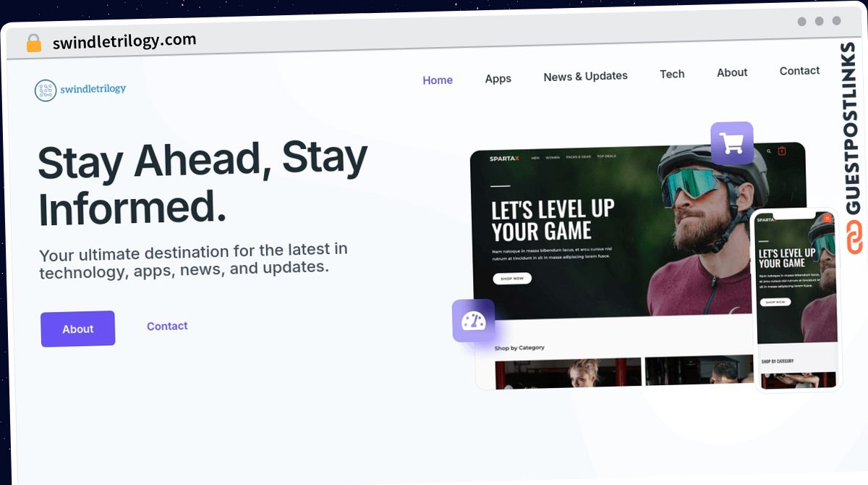This screenshot has width=868, height=485.
Task: Click the search icon in Spartax mockup
Action: (x=768, y=151)
